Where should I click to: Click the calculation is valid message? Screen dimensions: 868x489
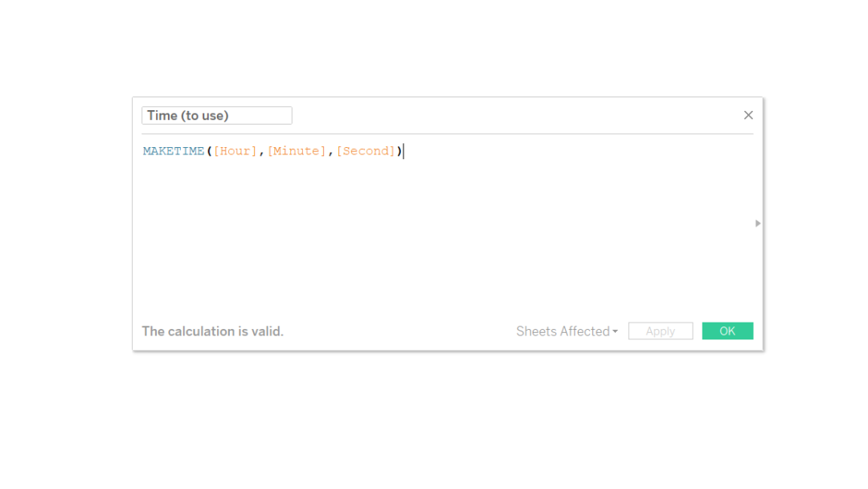tap(212, 331)
